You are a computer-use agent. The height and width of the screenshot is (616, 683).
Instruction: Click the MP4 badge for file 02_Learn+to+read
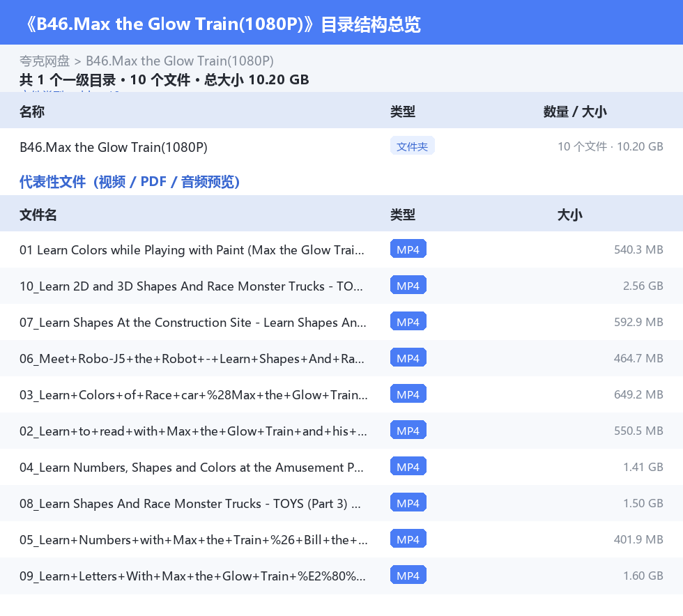[408, 430]
